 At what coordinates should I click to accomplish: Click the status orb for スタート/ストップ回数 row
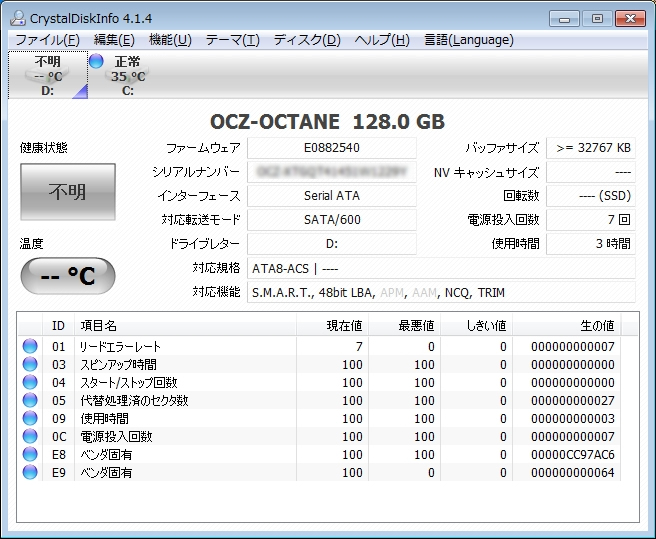click(30, 382)
